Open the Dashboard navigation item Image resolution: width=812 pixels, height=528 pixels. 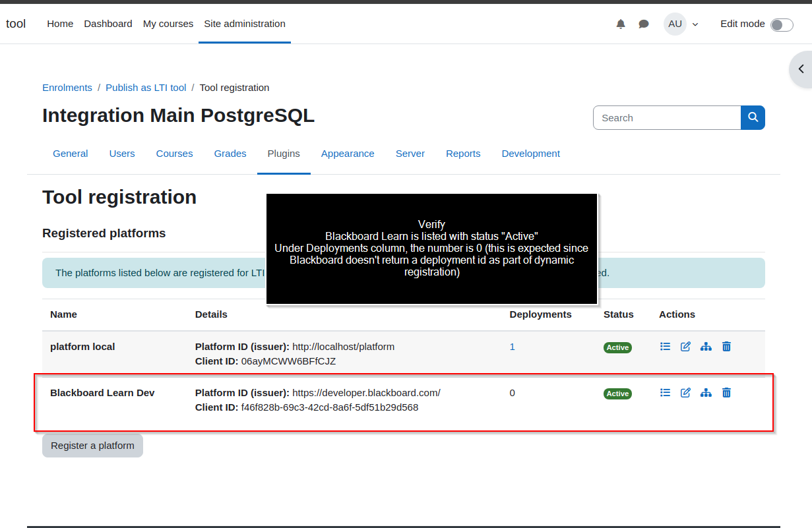[x=108, y=24]
